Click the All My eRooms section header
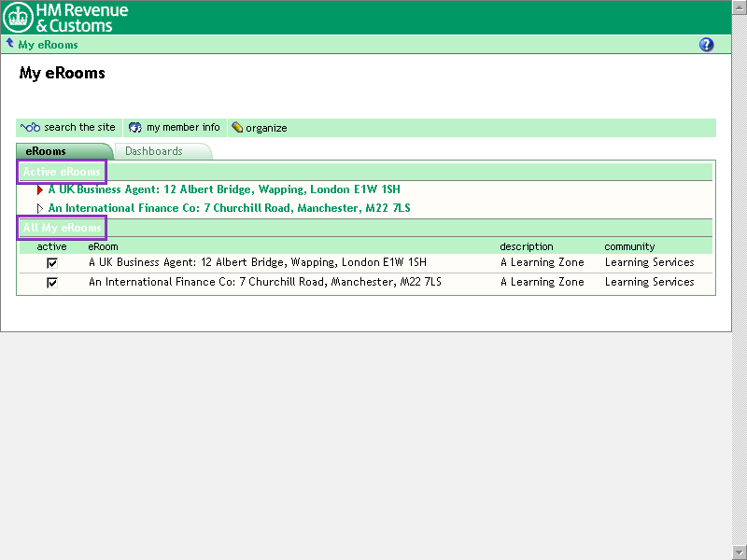This screenshot has width=747, height=560. [x=62, y=228]
